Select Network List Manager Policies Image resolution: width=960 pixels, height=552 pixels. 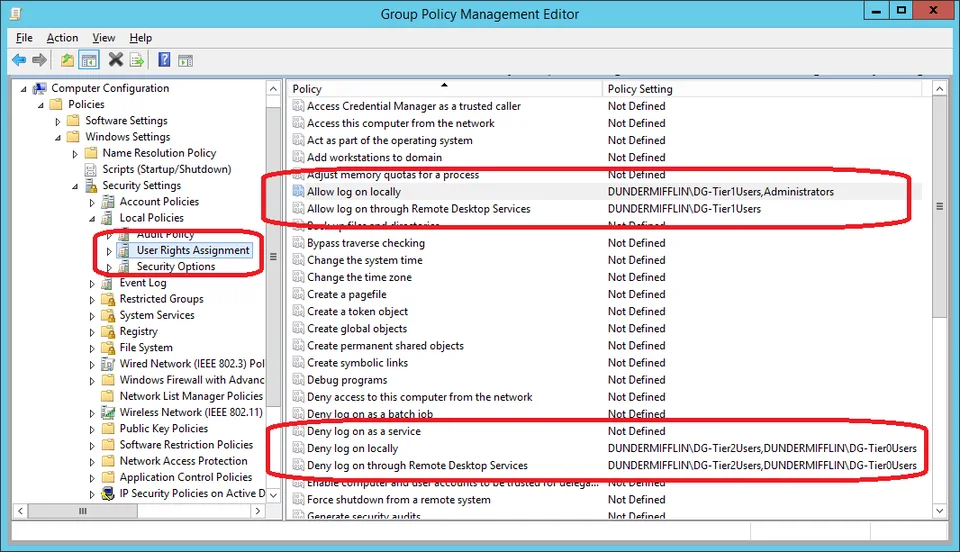[191, 397]
